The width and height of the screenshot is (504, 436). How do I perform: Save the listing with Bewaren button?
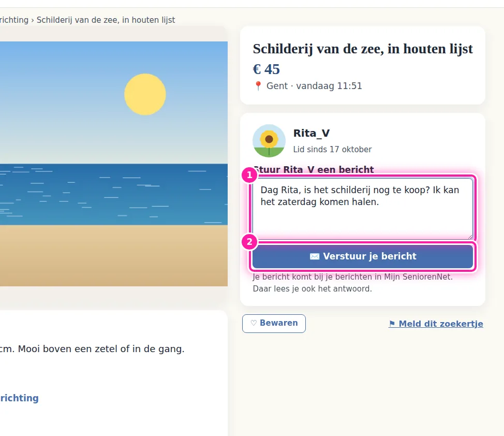pyautogui.click(x=274, y=324)
